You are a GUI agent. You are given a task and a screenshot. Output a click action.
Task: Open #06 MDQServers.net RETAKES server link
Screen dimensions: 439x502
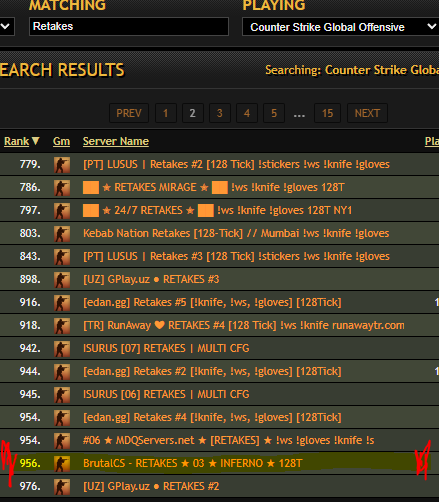point(229,440)
